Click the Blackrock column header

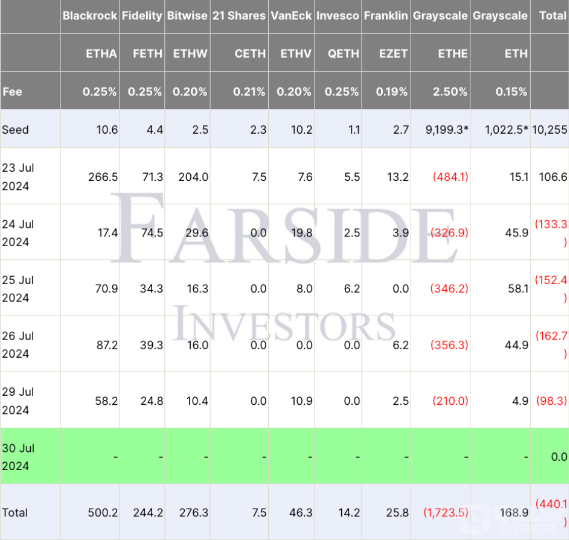coord(90,16)
